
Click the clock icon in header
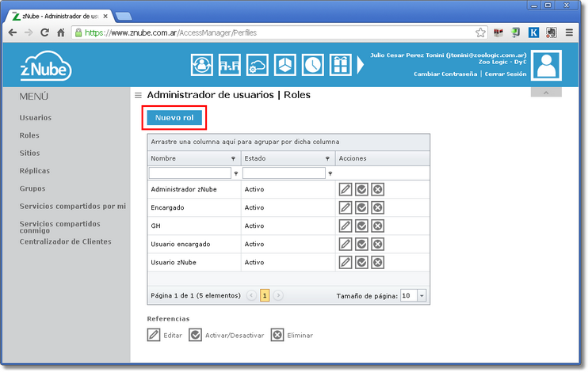(x=312, y=65)
